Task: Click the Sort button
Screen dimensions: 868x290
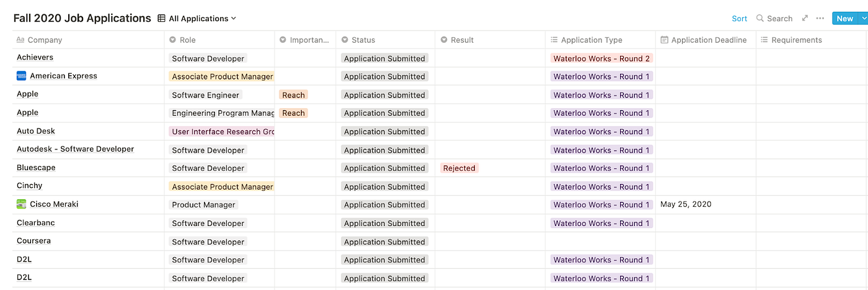Action: tap(739, 19)
